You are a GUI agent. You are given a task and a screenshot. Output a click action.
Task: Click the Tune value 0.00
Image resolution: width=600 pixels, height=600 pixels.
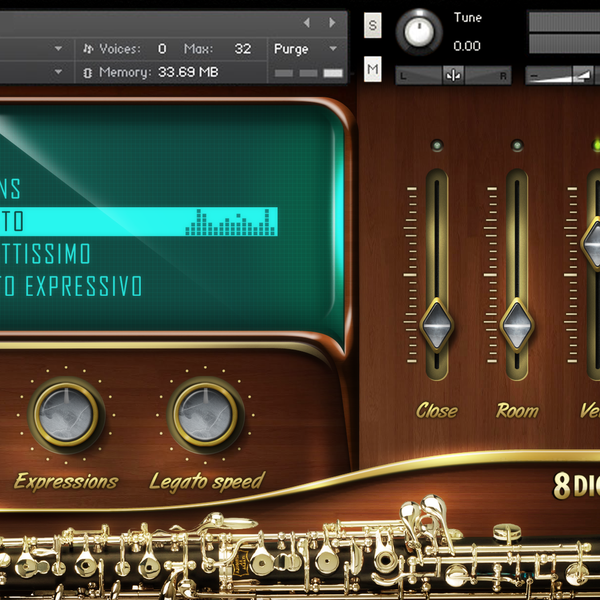coord(467,46)
